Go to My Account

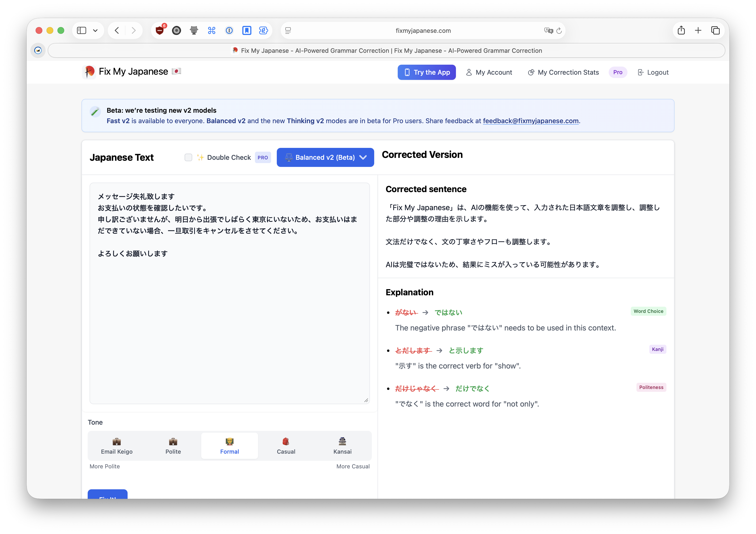pos(489,72)
